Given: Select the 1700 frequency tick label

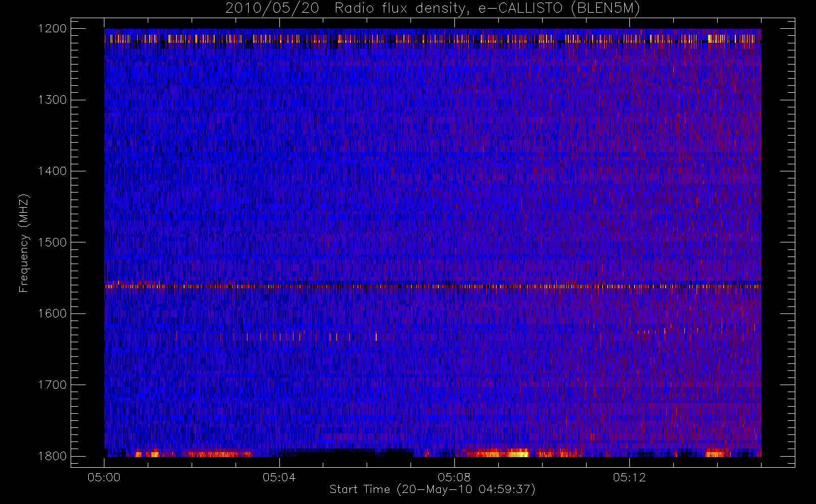Looking at the screenshot, I should point(52,385).
